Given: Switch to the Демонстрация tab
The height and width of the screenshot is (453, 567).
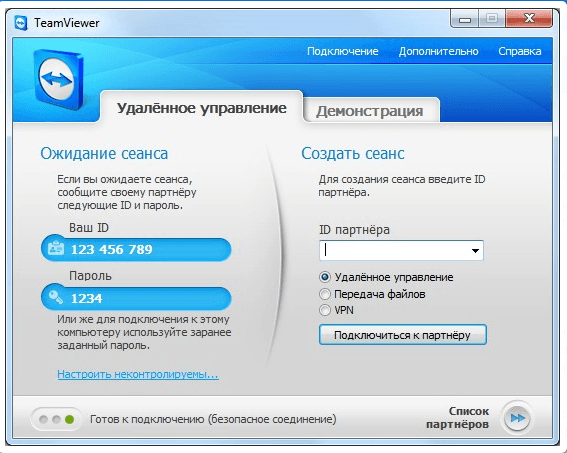Looking at the screenshot, I should 370,110.
